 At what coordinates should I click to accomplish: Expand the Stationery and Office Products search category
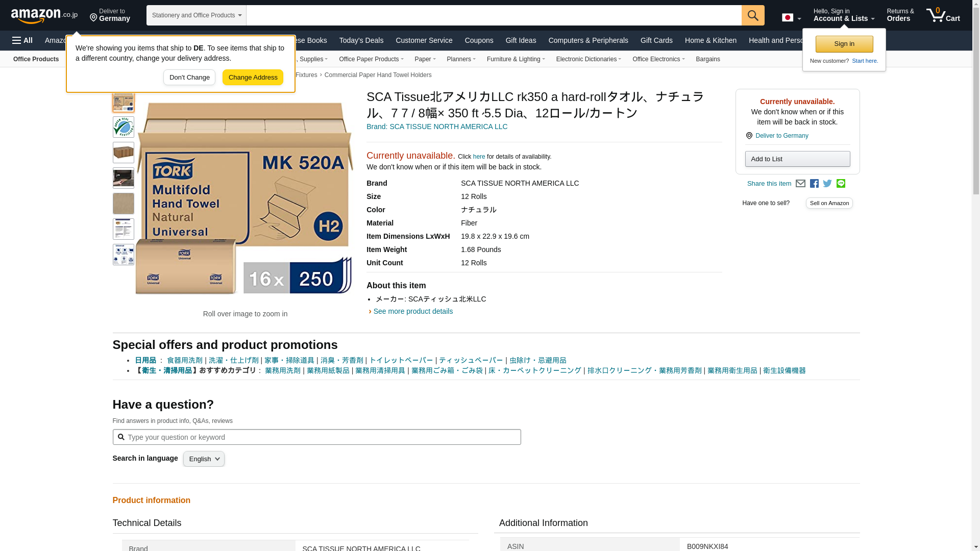[x=197, y=15]
